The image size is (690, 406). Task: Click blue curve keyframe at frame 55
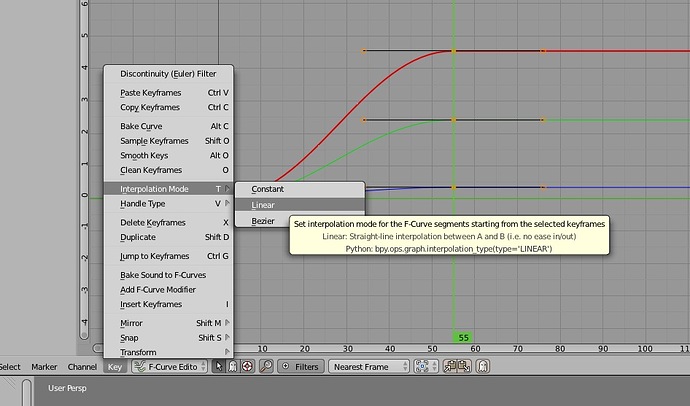454,187
